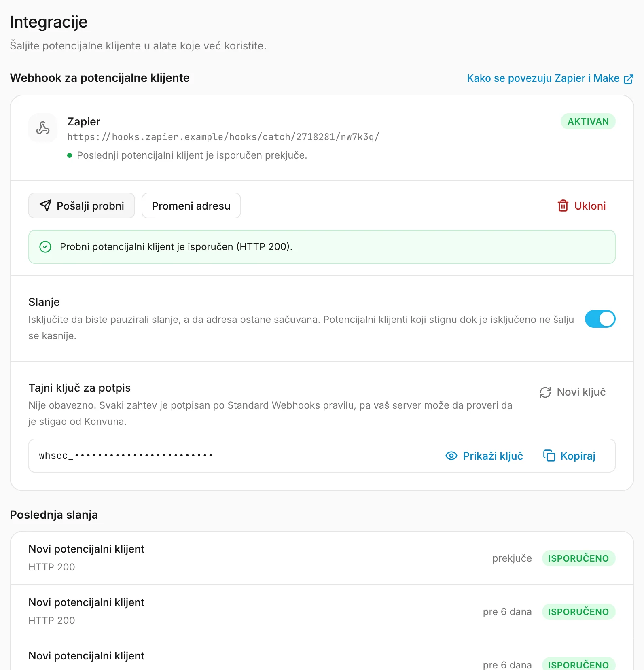This screenshot has height=670, width=644.
Task: Send a test lead with Pošalji probni
Action: pyautogui.click(x=82, y=206)
